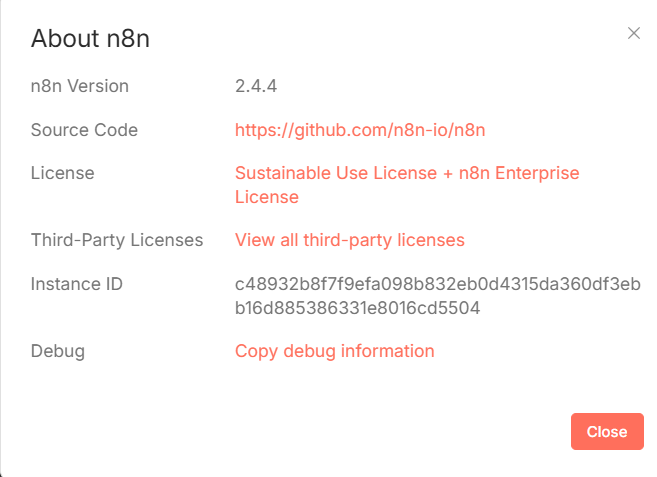The height and width of the screenshot is (477, 657).
Task: Click the 'Source Code' label
Action: (x=84, y=130)
